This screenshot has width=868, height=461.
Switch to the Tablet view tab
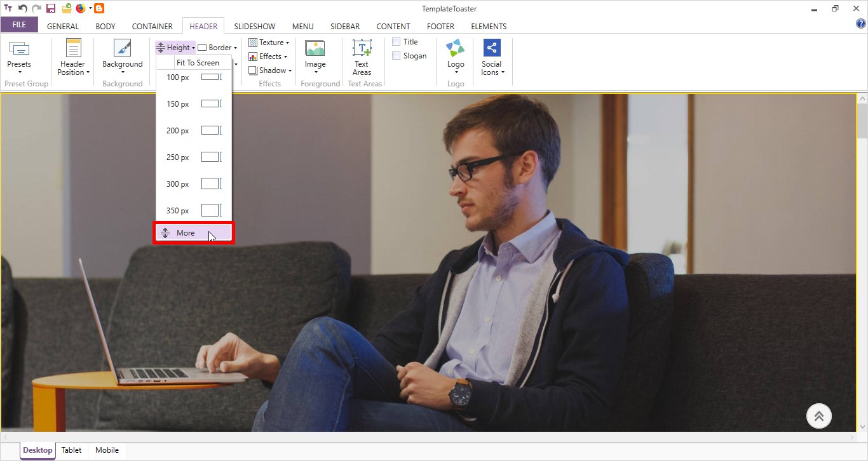tap(71, 450)
